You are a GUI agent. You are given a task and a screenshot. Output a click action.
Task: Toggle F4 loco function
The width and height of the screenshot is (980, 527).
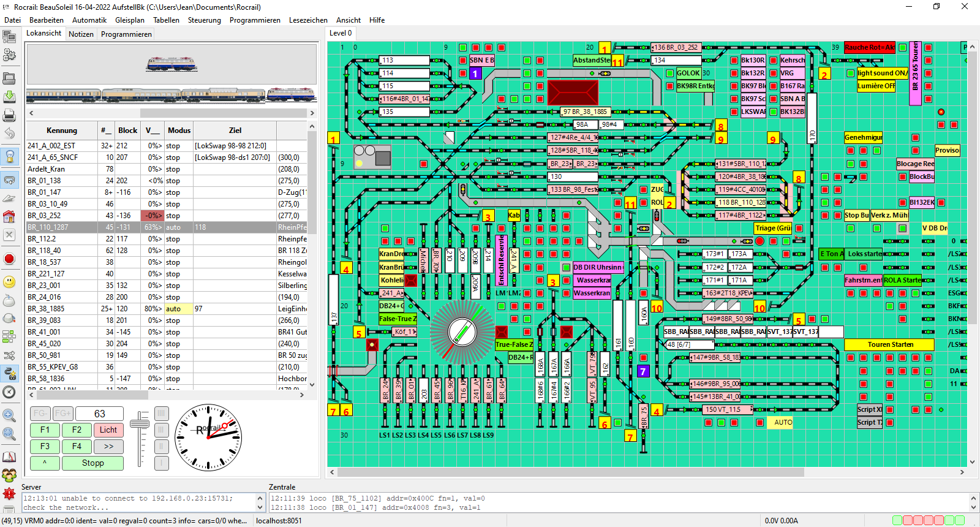coord(77,447)
